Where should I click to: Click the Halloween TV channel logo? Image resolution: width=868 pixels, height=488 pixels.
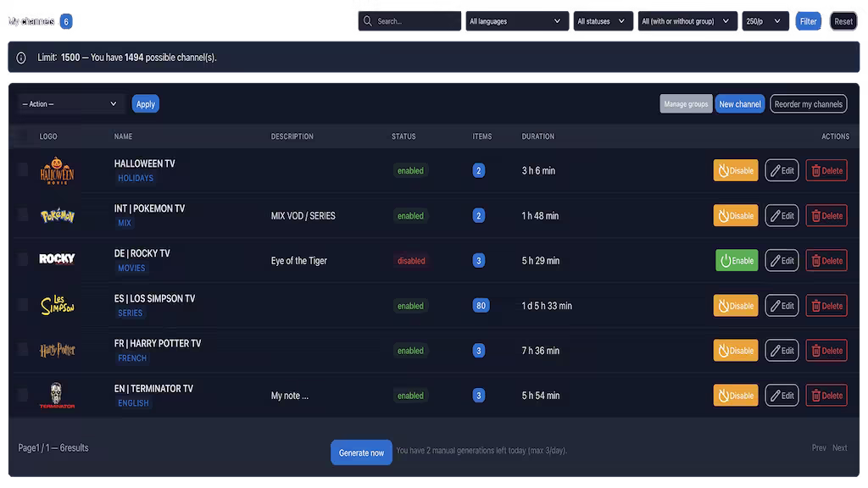(57, 171)
